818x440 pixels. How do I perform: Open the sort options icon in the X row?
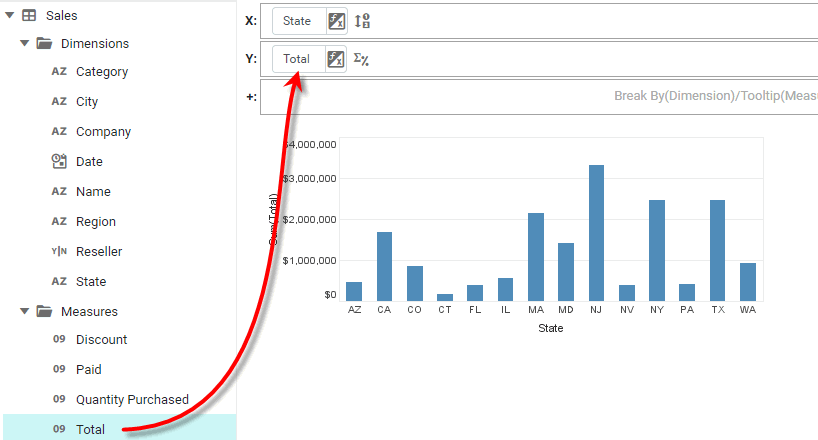[x=363, y=21]
